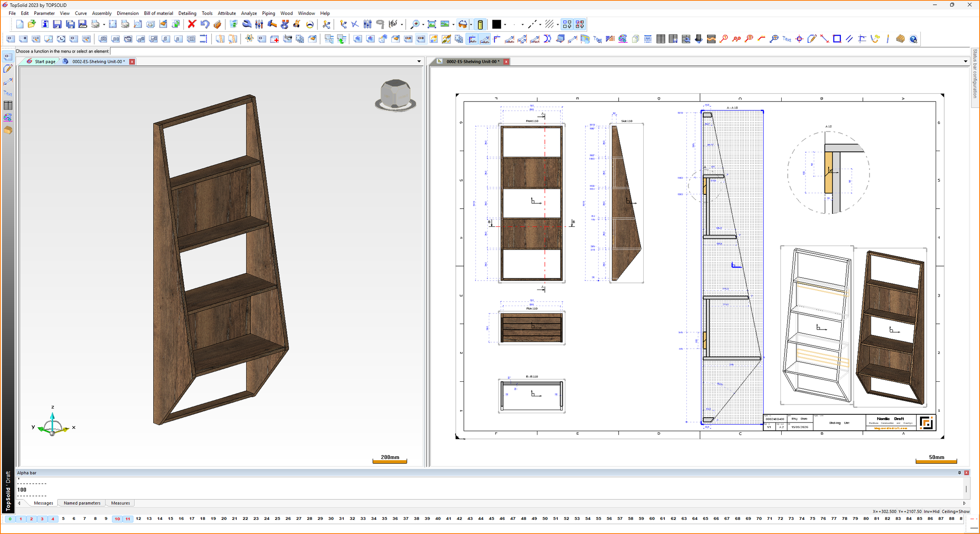Undo the last action with the curved arrow
The image size is (980, 534).
point(205,24)
